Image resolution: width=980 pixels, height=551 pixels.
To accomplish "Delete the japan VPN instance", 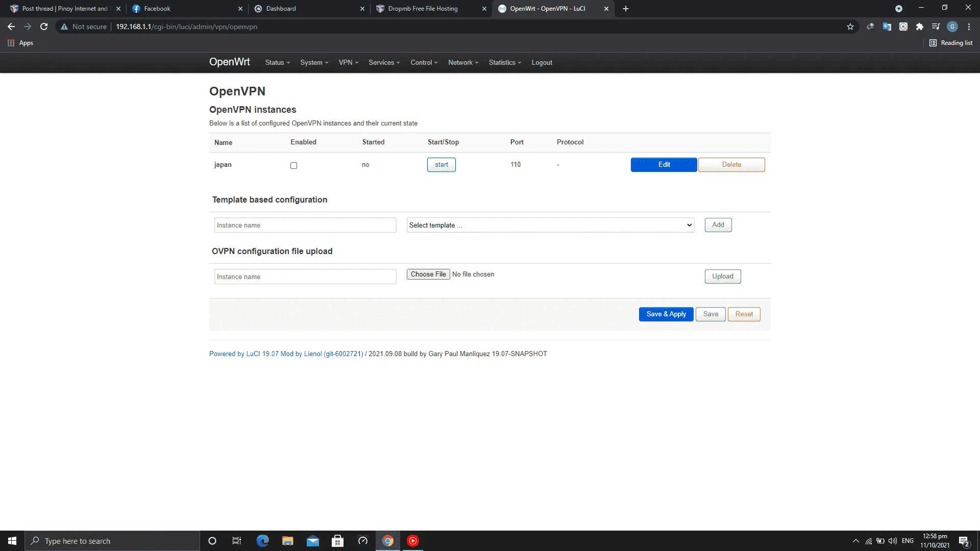I will tap(731, 165).
